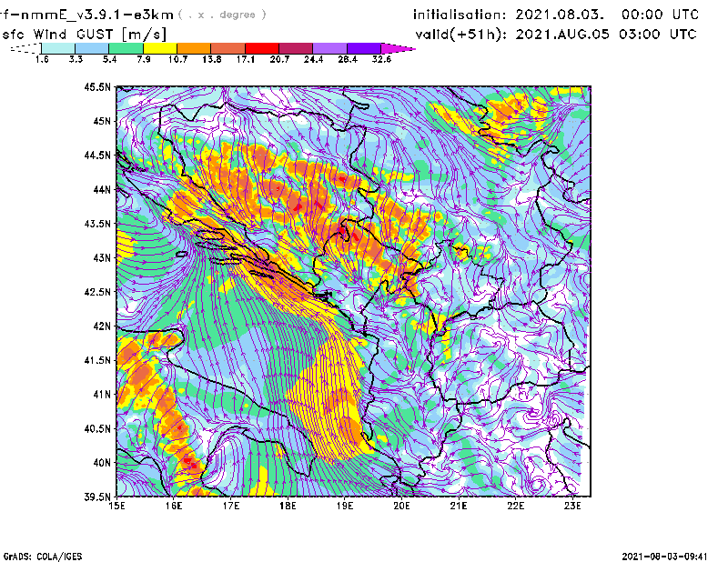Click the orange 10.7–13.8 legend swatch

(x=194, y=48)
